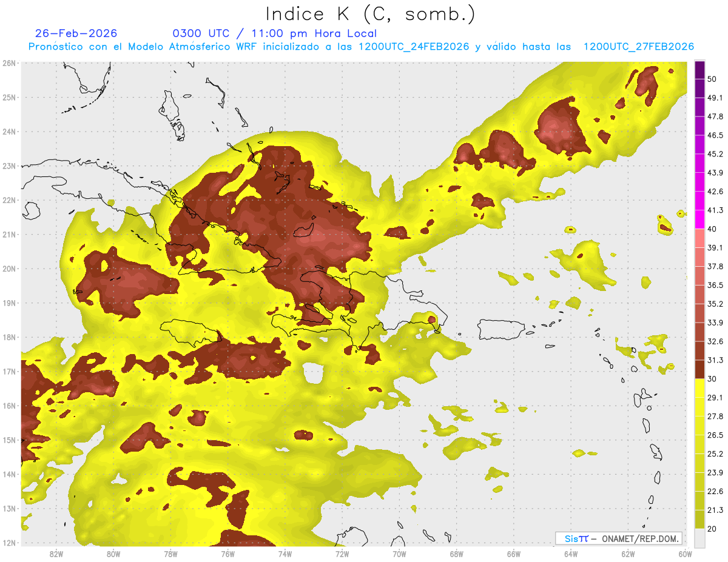
Task: Click the colorbar value '42.6'
Action: tap(715, 192)
